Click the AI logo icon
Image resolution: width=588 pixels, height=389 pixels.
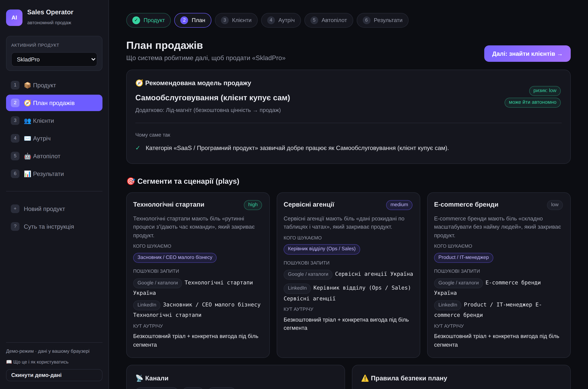pyautogui.click(x=14, y=18)
